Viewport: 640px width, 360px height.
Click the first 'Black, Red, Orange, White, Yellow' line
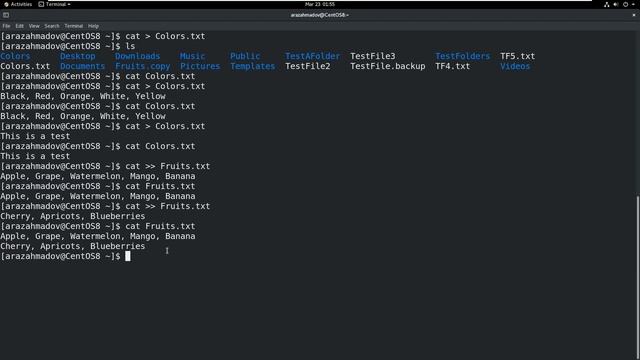pos(83,96)
